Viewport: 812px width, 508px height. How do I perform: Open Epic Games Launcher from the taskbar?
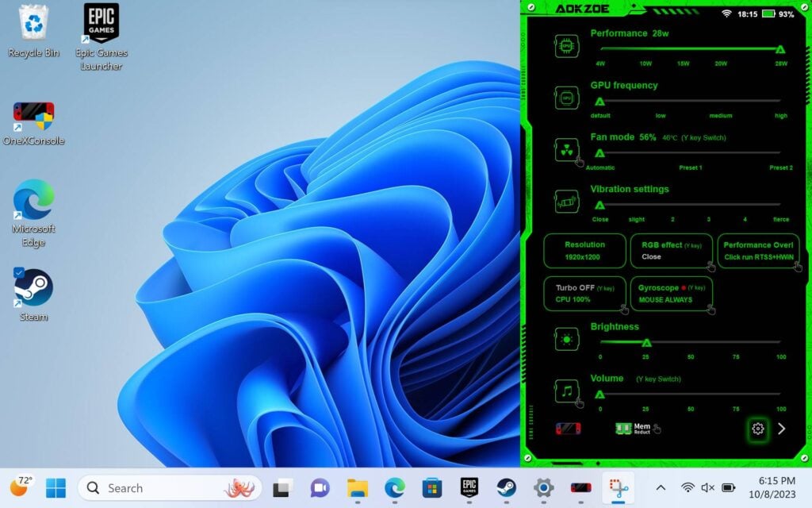tap(469, 487)
